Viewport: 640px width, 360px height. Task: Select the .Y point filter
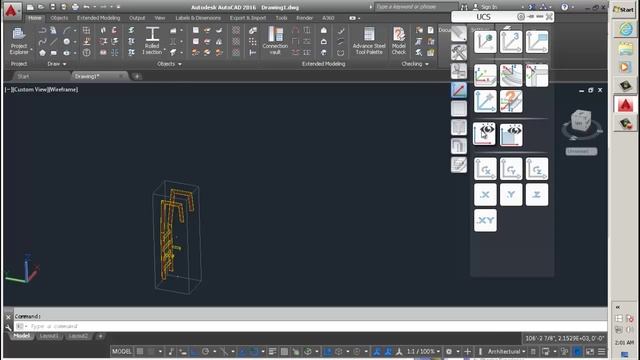[511, 195]
